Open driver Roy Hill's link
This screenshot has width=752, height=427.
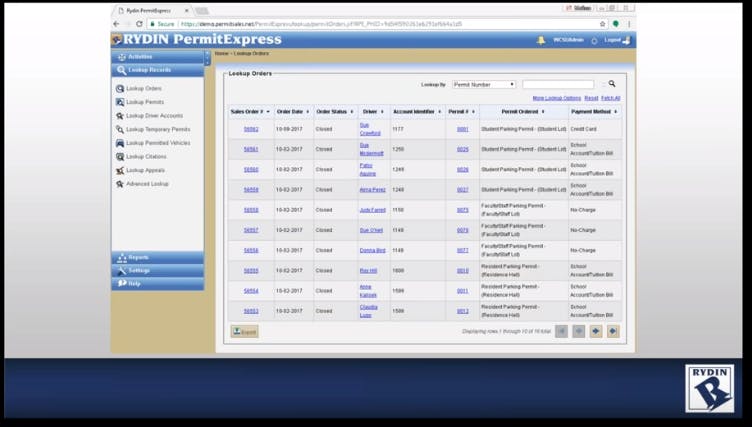368,271
